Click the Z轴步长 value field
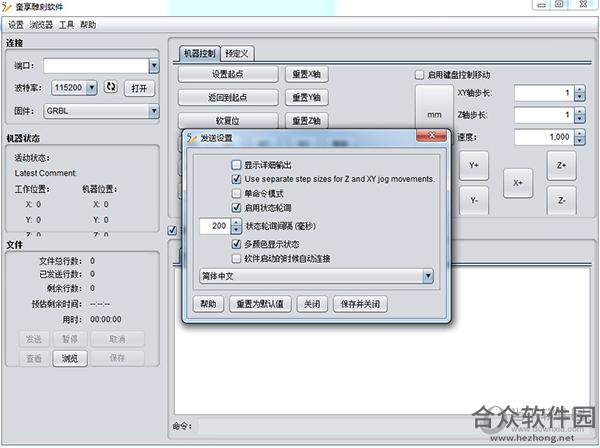 (544, 115)
